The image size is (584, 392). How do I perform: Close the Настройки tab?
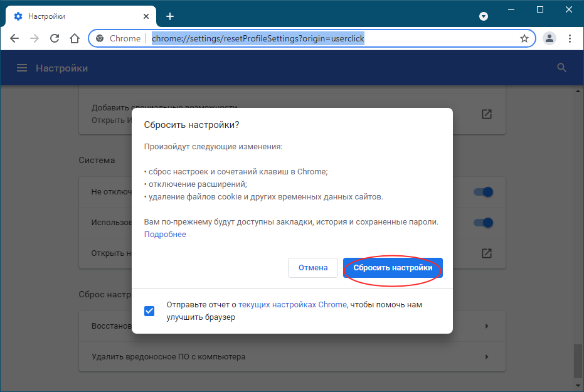coord(146,16)
